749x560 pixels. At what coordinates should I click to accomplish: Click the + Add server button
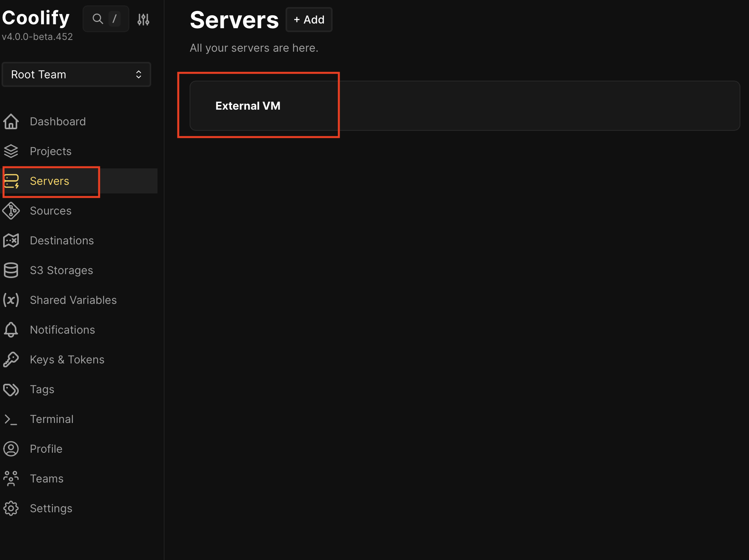pyautogui.click(x=309, y=20)
